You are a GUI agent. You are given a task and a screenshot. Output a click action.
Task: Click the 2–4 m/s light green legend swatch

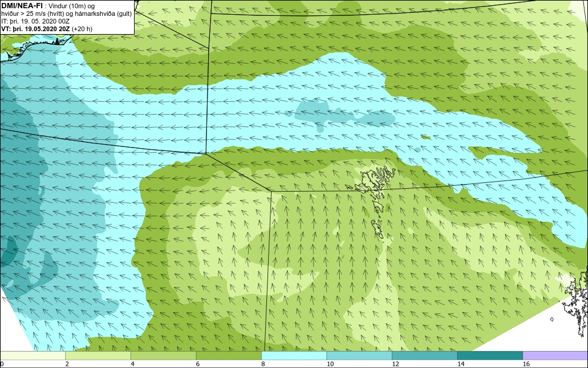coord(98,356)
